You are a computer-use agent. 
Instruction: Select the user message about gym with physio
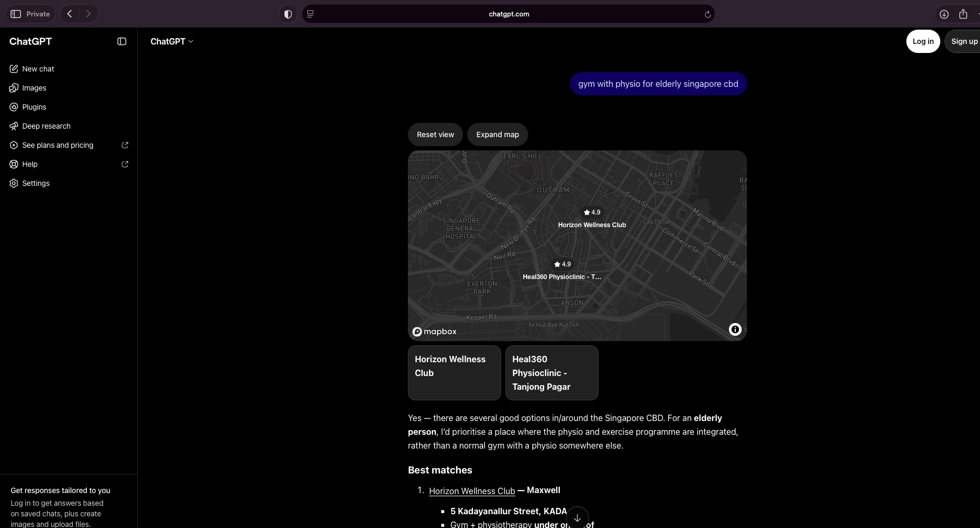coord(658,84)
